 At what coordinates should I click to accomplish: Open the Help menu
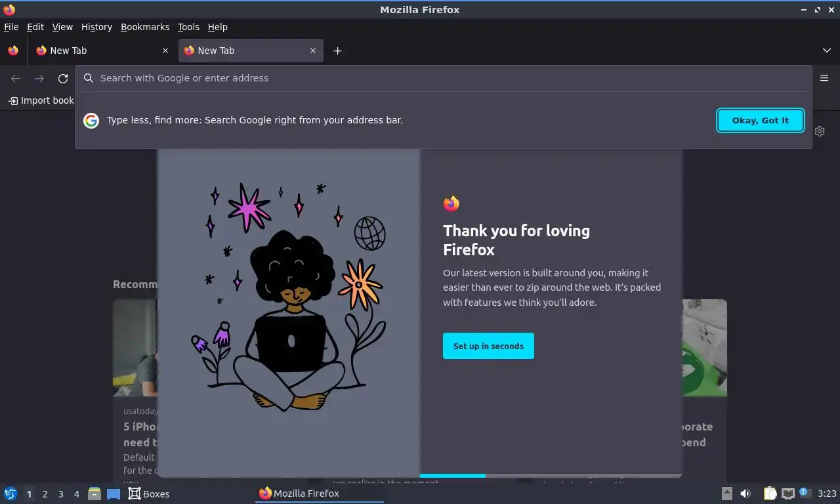[x=218, y=27]
